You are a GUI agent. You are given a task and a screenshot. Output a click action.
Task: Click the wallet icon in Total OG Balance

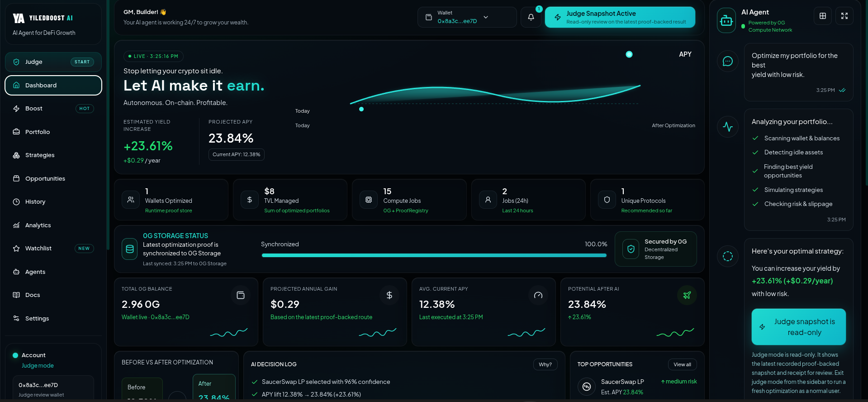241,296
